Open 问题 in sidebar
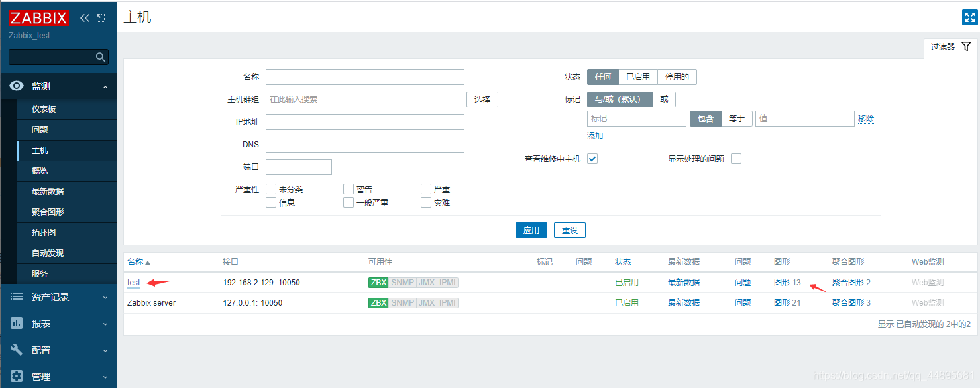The height and width of the screenshot is (388, 980). [66, 130]
